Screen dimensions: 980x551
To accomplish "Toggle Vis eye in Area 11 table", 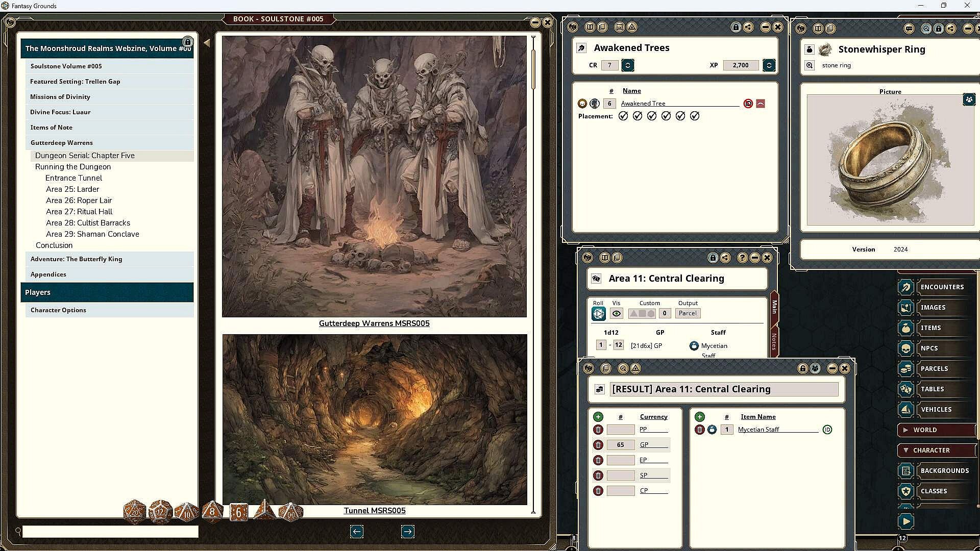I will coord(616,314).
